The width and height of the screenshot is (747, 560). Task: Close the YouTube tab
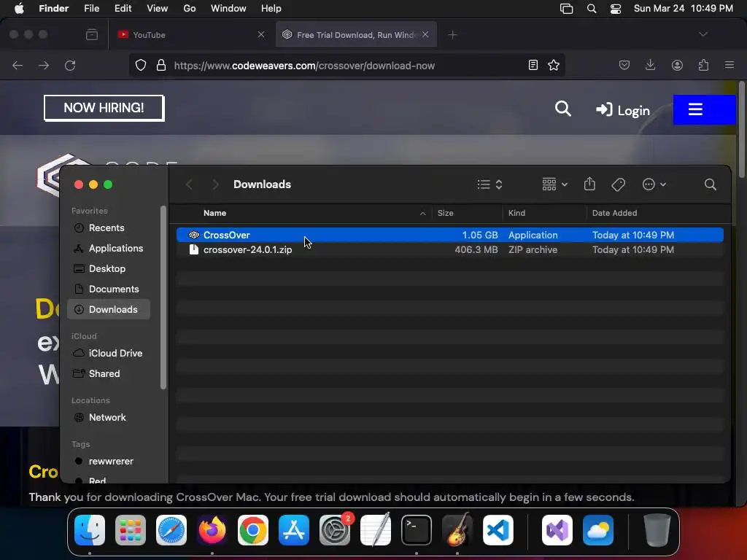(261, 34)
